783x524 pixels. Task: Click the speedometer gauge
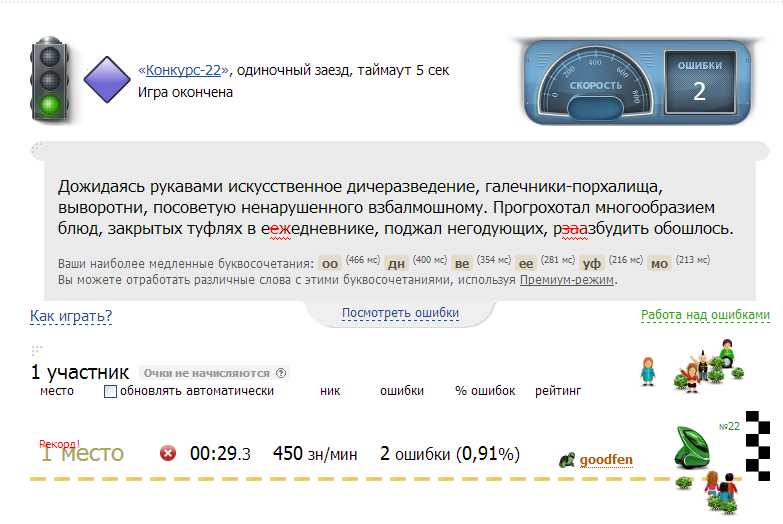tap(595, 83)
